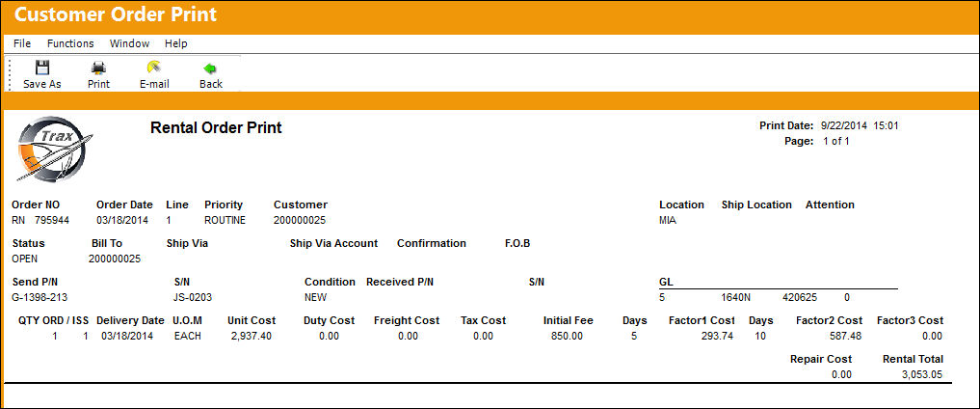The width and height of the screenshot is (980, 409).
Task: Click the toolbar drag handle grip
Action: coord(10,74)
